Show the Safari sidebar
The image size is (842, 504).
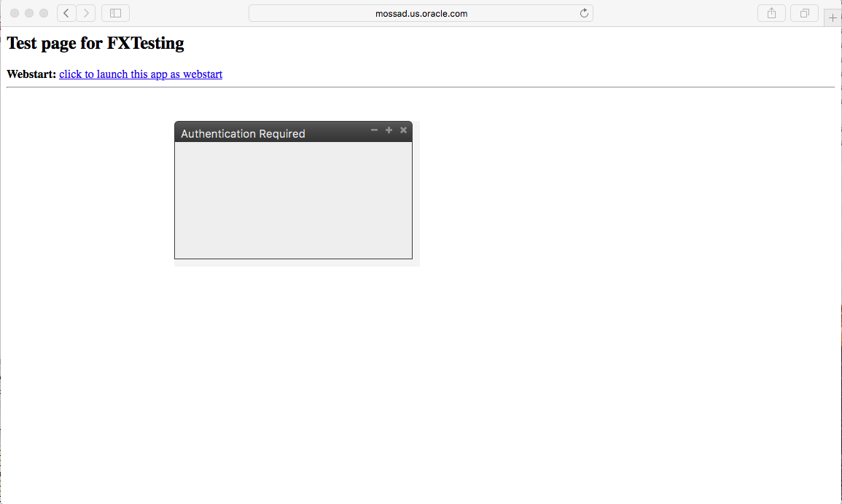click(x=115, y=13)
